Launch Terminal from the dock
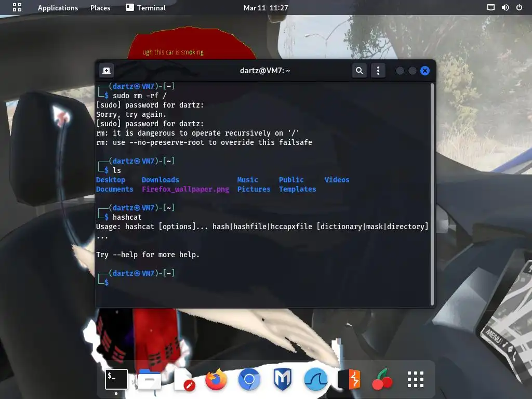The image size is (532, 399). [x=116, y=379]
